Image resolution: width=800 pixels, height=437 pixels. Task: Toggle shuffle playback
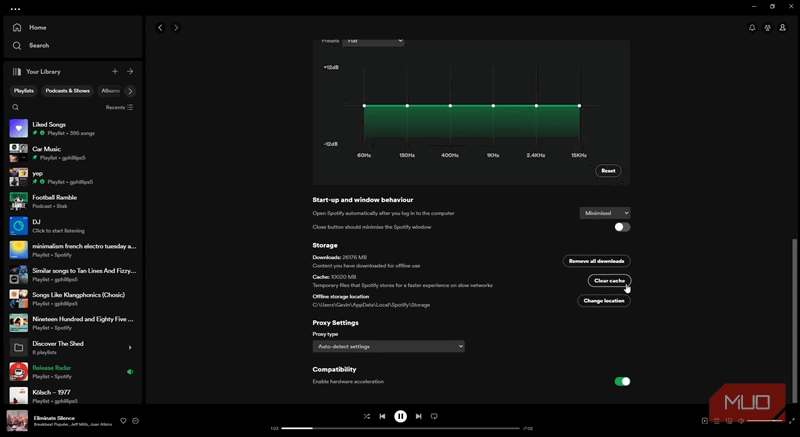pos(366,416)
